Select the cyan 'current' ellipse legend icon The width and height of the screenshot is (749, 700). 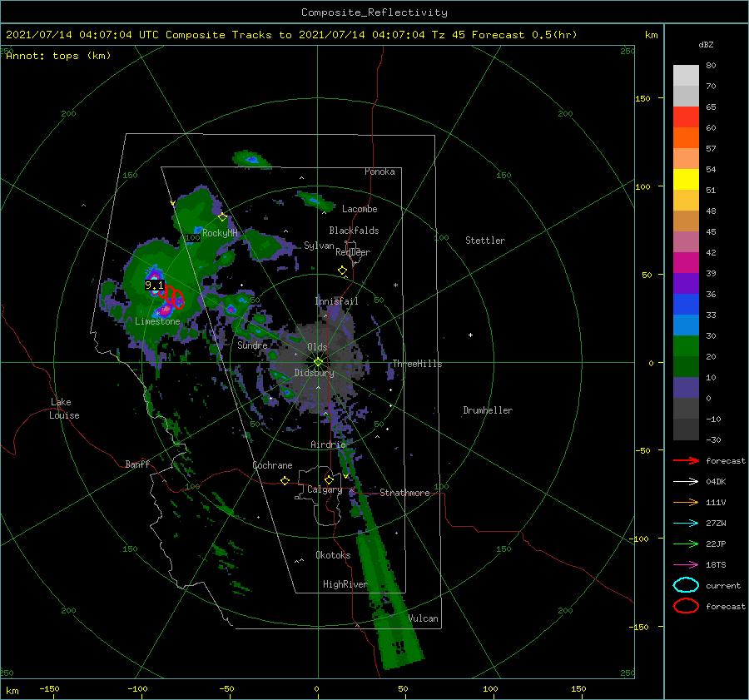tap(686, 585)
